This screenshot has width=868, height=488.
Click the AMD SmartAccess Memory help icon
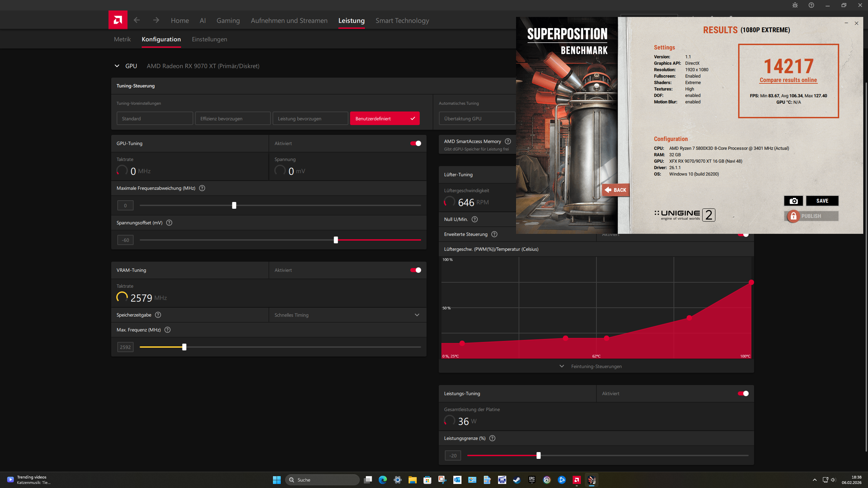pyautogui.click(x=508, y=141)
